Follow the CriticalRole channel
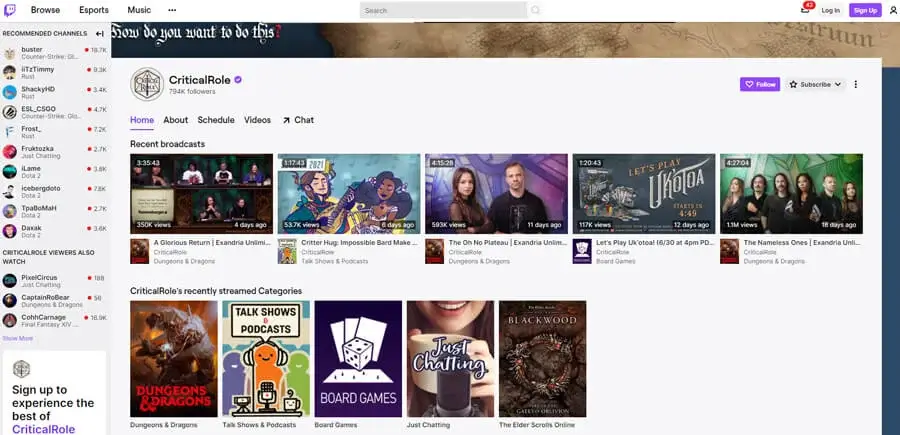 point(760,84)
